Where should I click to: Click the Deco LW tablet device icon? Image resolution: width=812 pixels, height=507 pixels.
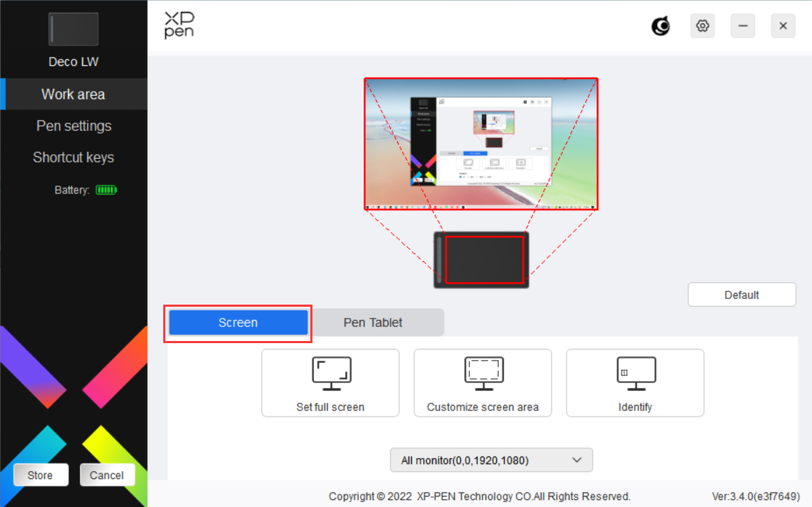click(x=73, y=29)
